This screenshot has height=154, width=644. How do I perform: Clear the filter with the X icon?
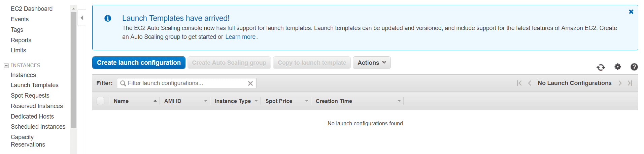point(250,83)
